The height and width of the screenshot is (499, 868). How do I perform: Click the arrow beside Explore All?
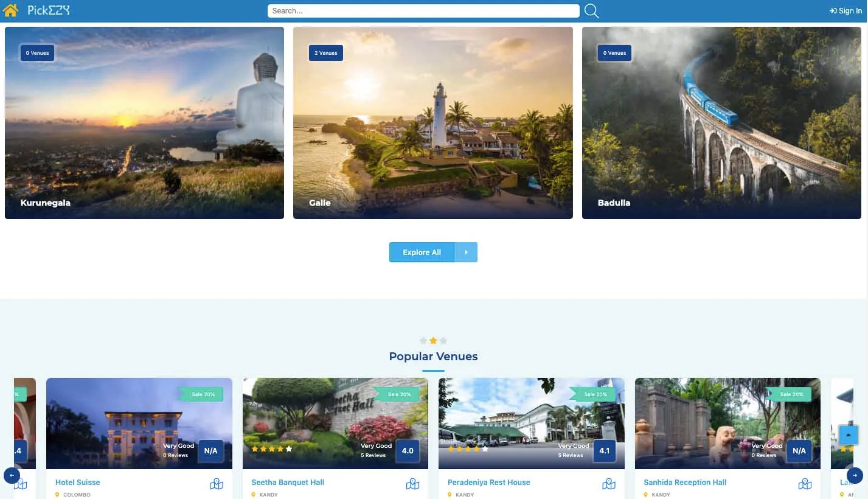coord(466,252)
